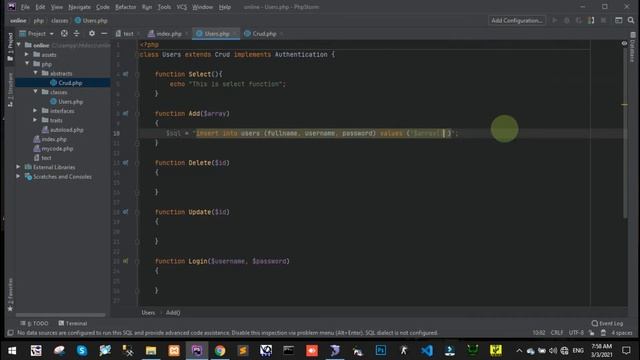Viewport: 640px width, 360px height.
Task: Click the Listen for PHP Debug Connections icon
Action: [591, 20]
